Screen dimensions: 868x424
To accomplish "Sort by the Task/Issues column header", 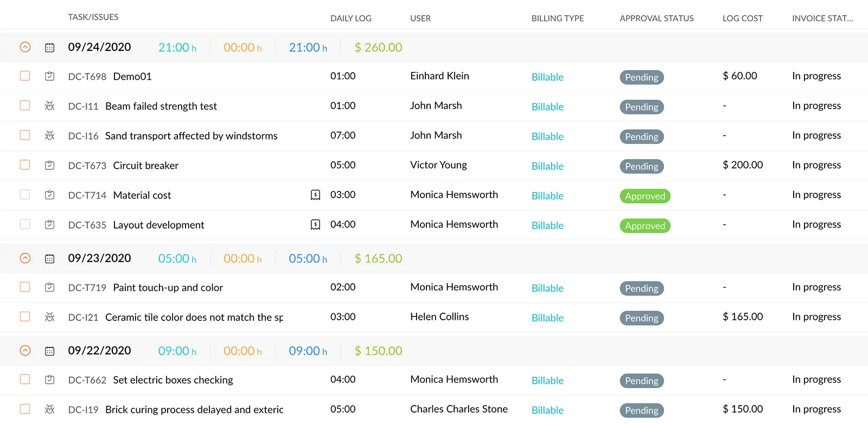I will 93,17.
